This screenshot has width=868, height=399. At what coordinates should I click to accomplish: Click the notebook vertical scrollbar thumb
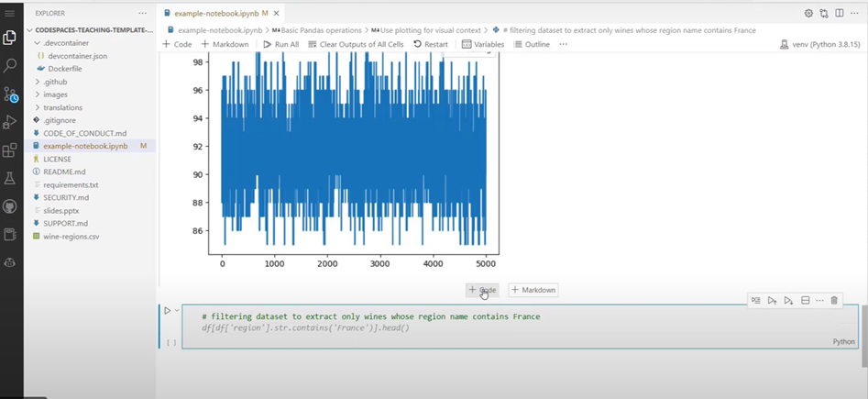click(864, 336)
